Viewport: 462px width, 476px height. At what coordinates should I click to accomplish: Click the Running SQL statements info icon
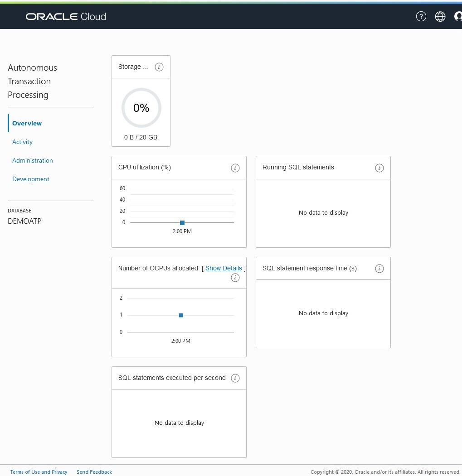tap(379, 168)
